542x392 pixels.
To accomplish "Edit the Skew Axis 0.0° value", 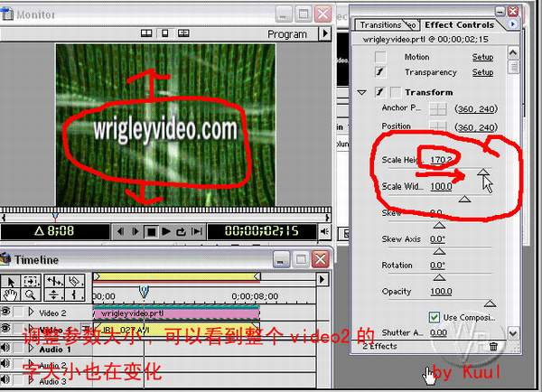I will tap(437, 238).
